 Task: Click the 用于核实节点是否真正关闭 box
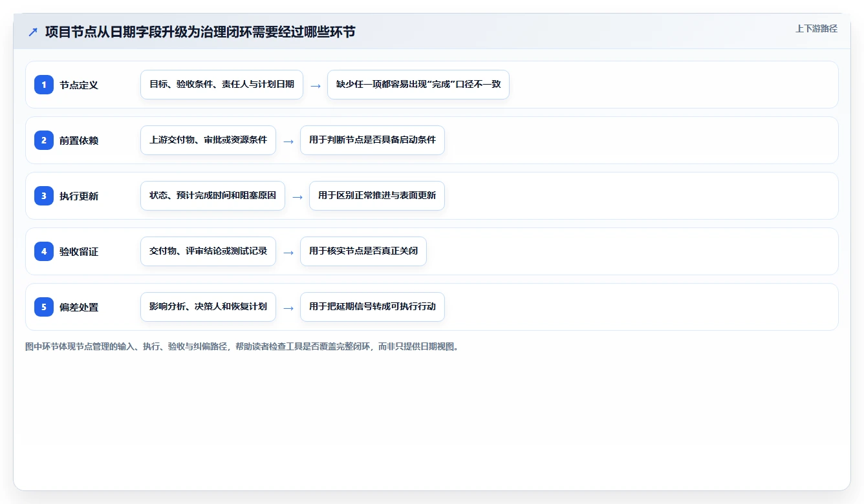coord(363,251)
